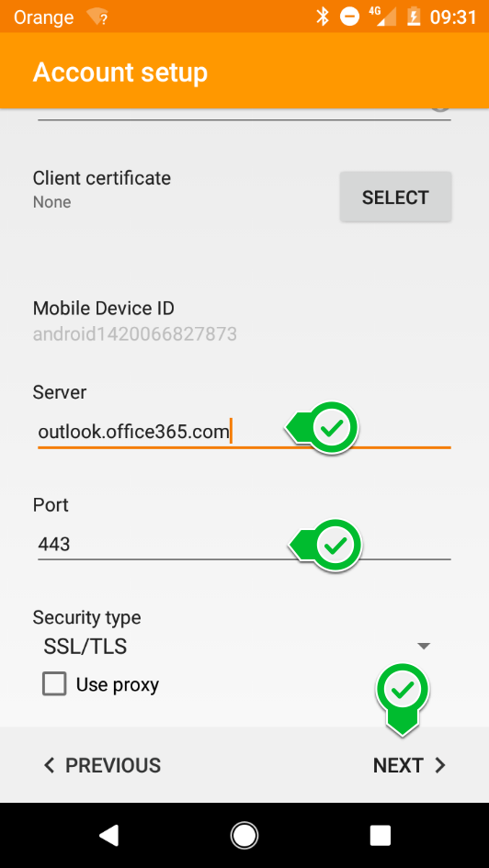
Task: Tap the Android back navigation triangle
Action: coord(108,835)
